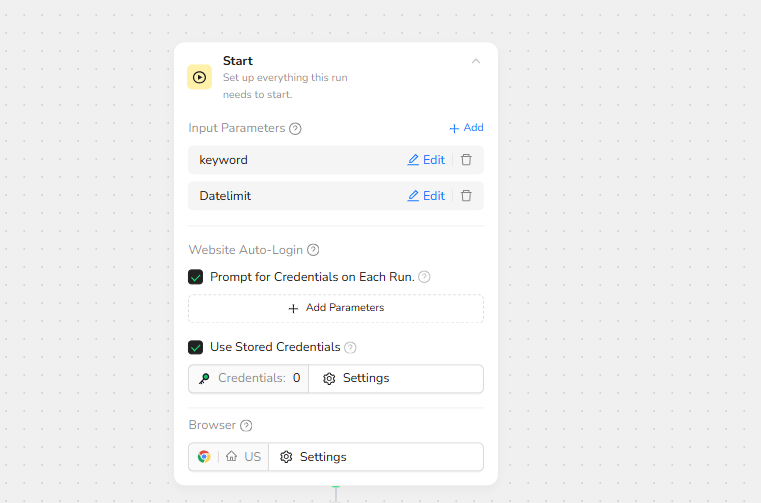Screen dimensions: 761x503
Task: Show help for Input Parameters
Action: click(x=295, y=128)
